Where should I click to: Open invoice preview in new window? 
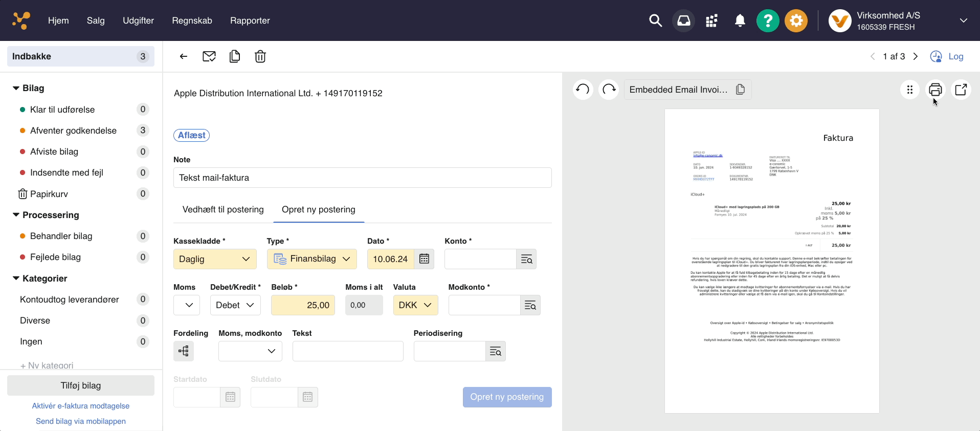point(961,90)
